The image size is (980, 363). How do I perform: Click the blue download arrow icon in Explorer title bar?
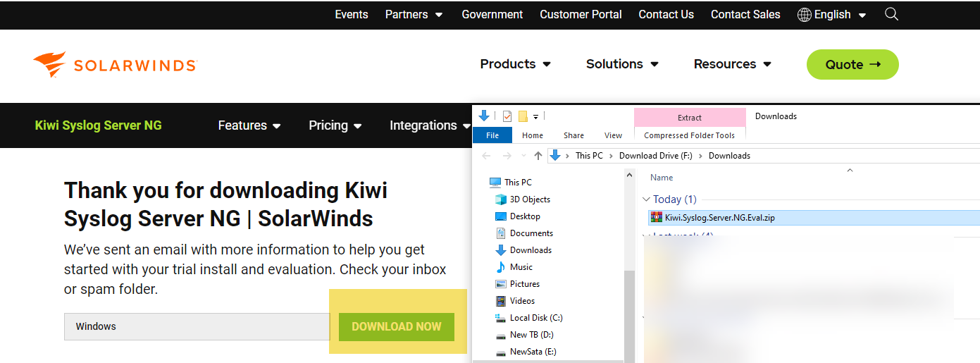tap(484, 116)
